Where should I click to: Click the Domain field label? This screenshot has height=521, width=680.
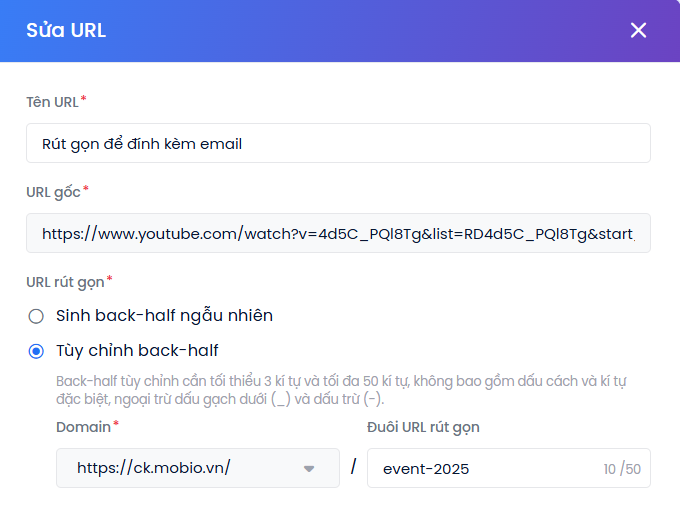click(x=84, y=427)
